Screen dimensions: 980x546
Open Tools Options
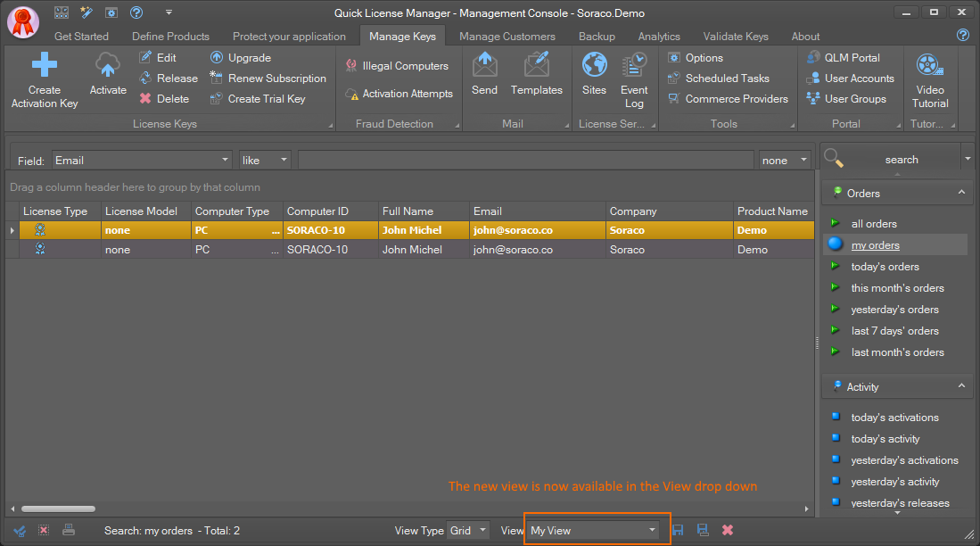click(x=696, y=57)
